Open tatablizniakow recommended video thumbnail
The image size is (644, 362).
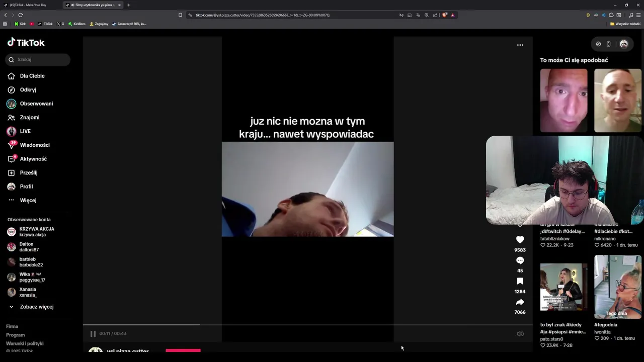pyautogui.click(x=563, y=101)
